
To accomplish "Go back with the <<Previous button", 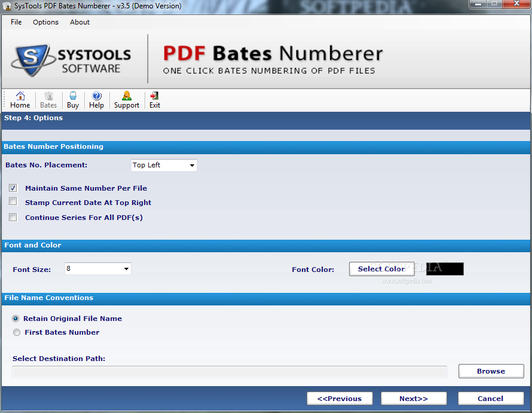I will pyautogui.click(x=340, y=399).
